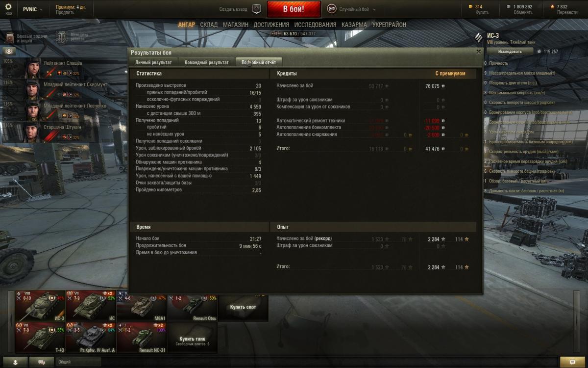This screenshot has height=368, width=588.
Task: Open the ИССЛЕДОВАНИЯ menu item
Action: click(x=316, y=25)
